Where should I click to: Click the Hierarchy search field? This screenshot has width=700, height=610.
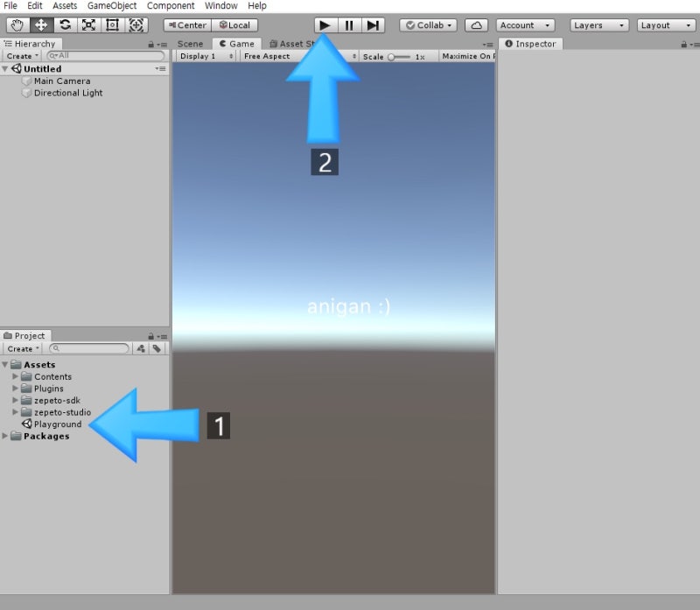(105, 56)
